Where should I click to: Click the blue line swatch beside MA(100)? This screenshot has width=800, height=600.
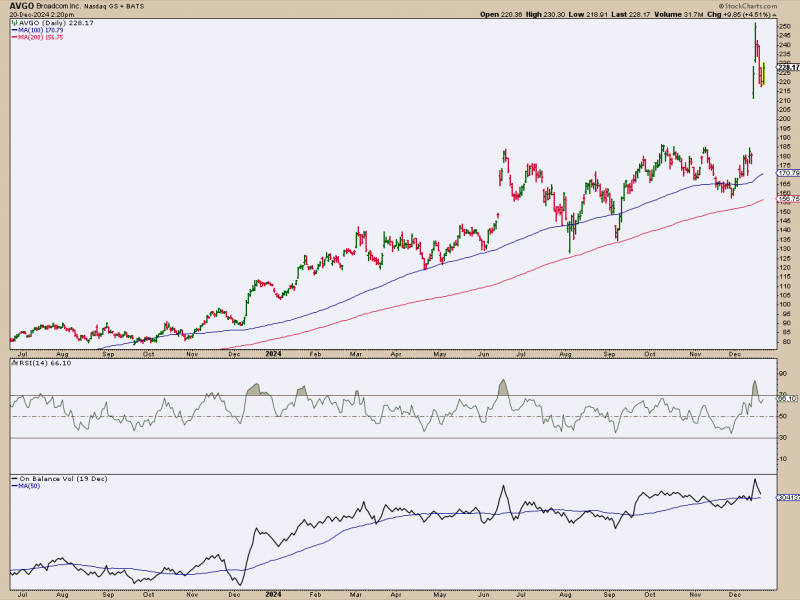(14, 31)
